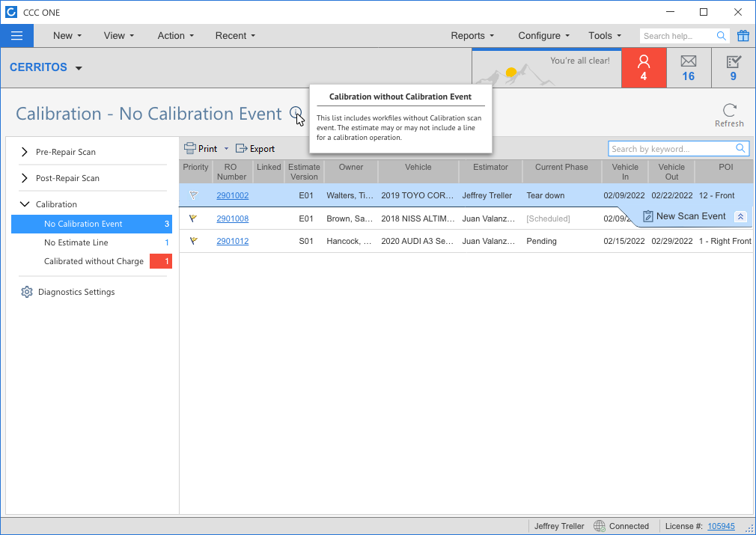Click New Scan Event button
Image resolution: width=756 pixels, height=535 pixels.
(685, 216)
